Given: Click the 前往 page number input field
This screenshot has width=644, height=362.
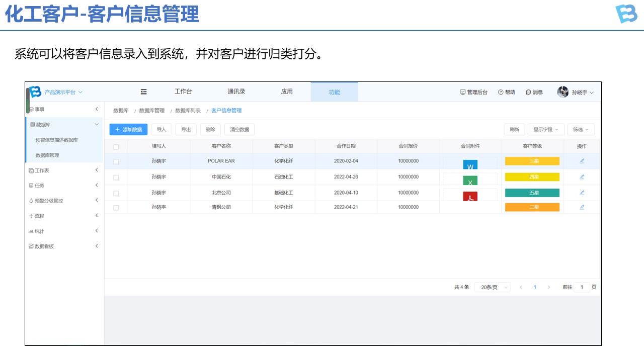Looking at the screenshot, I should tap(582, 287).
